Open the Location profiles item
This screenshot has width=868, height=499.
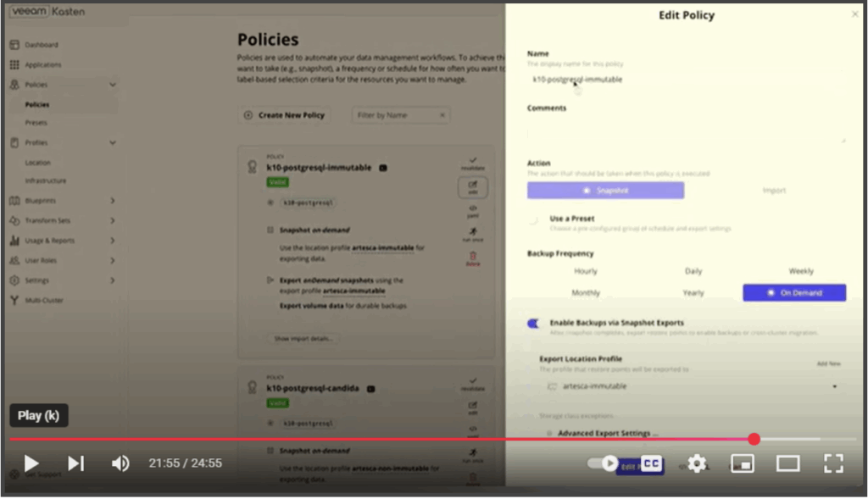[x=37, y=163]
